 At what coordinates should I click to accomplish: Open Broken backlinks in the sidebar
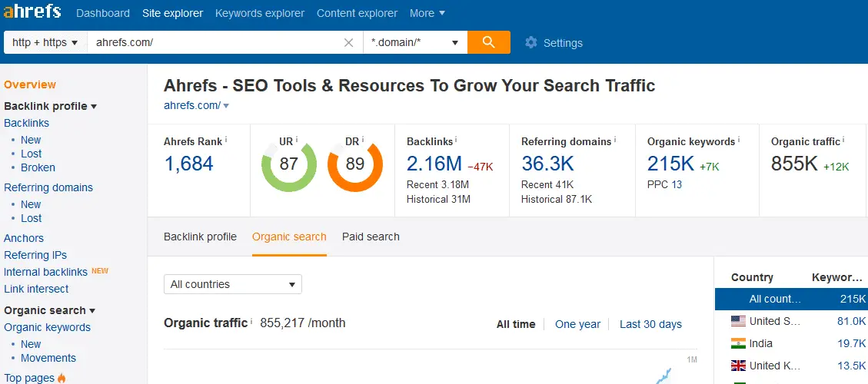pyautogui.click(x=38, y=167)
